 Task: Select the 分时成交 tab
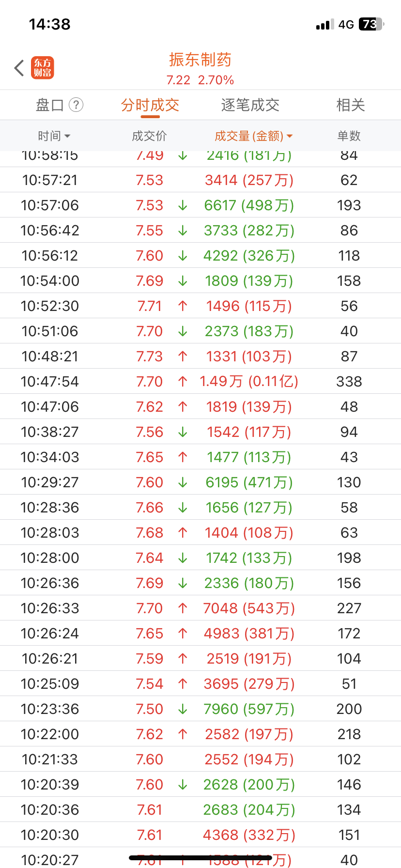pyautogui.click(x=150, y=105)
